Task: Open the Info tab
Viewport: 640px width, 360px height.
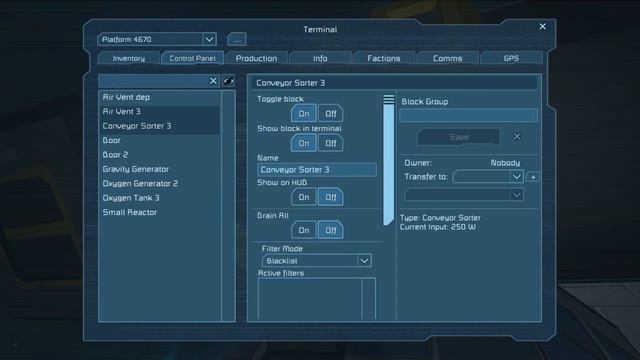Action: [320, 58]
